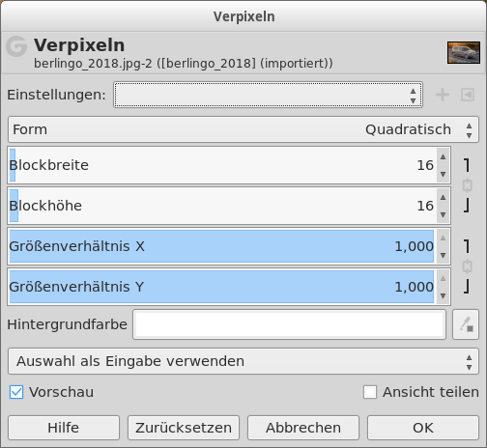This screenshot has width=487, height=448.
Task: Open the presets management menu icon
Action: tap(468, 95)
